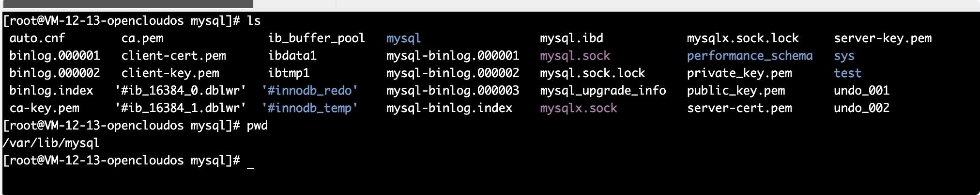This screenshot has width=980, height=195.
Task: Click the ib_buffer_pool file name
Action: click(316, 38)
